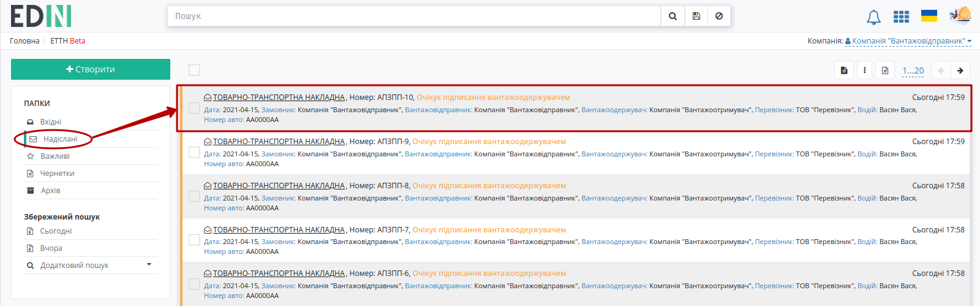Open the company selector Вантажовідправник dropdown

pyautogui.click(x=908, y=41)
